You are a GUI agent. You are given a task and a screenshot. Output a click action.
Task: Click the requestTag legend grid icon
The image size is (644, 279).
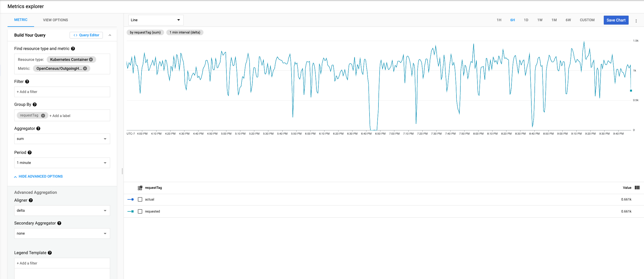tap(140, 187)
